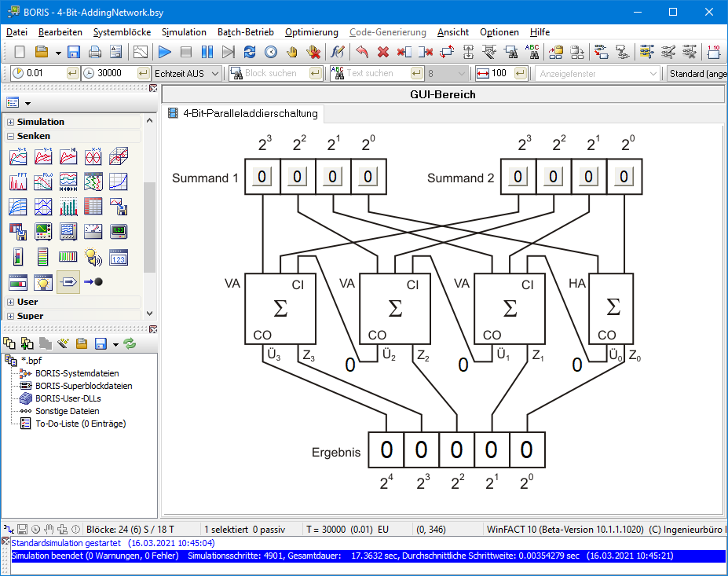Click the f(x) formula editor icon
Image resolution: width=728 pixels, height=576 pixels.
pyautogui.click(x=337, y=52)
